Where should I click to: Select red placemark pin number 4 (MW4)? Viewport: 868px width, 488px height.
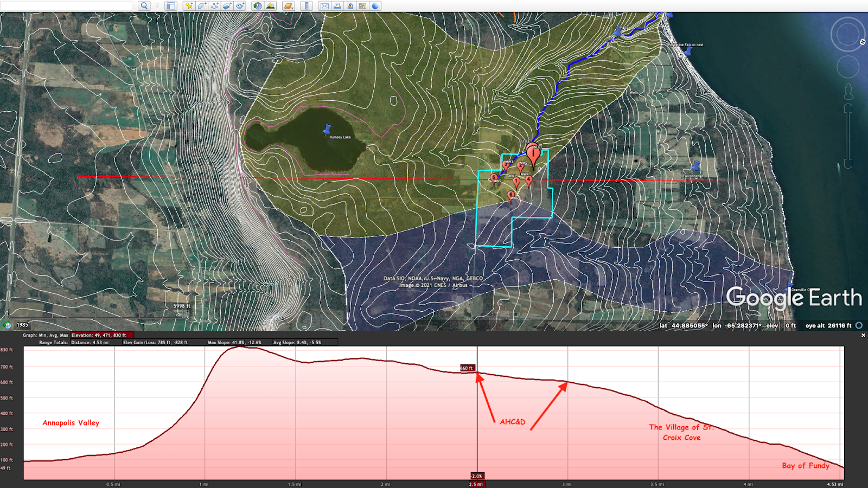[x=529, y=181]
